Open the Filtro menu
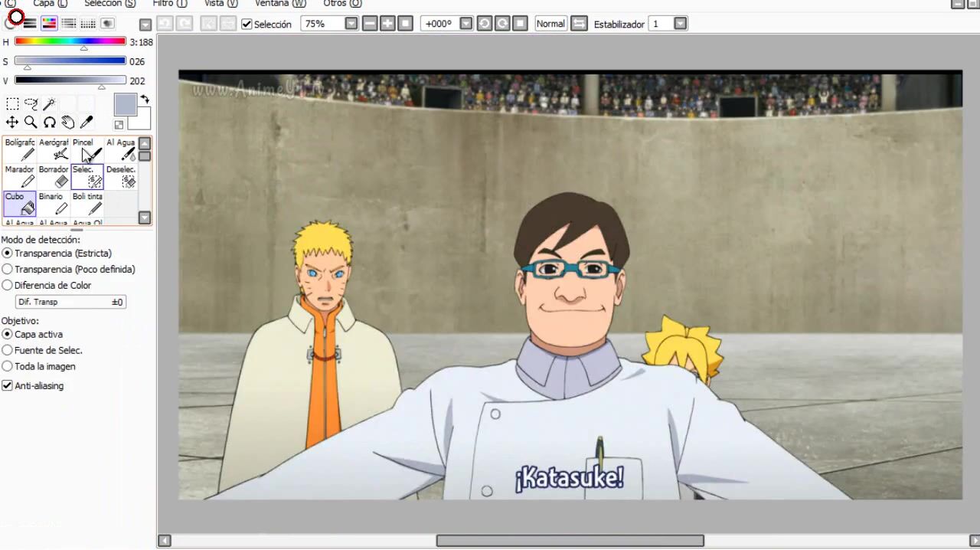Screen dimensions: 980x550 [169, 4]
